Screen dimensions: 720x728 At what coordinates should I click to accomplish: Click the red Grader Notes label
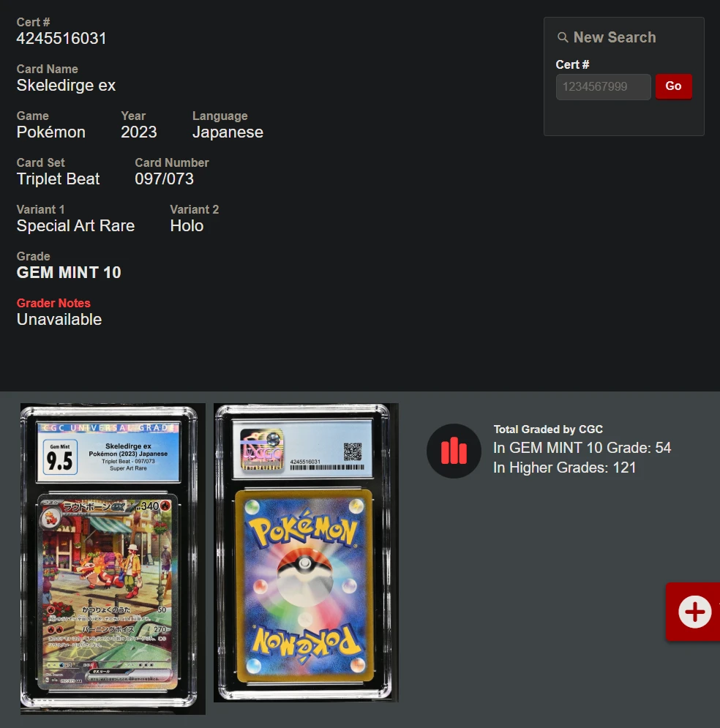(x=53, y=303)
